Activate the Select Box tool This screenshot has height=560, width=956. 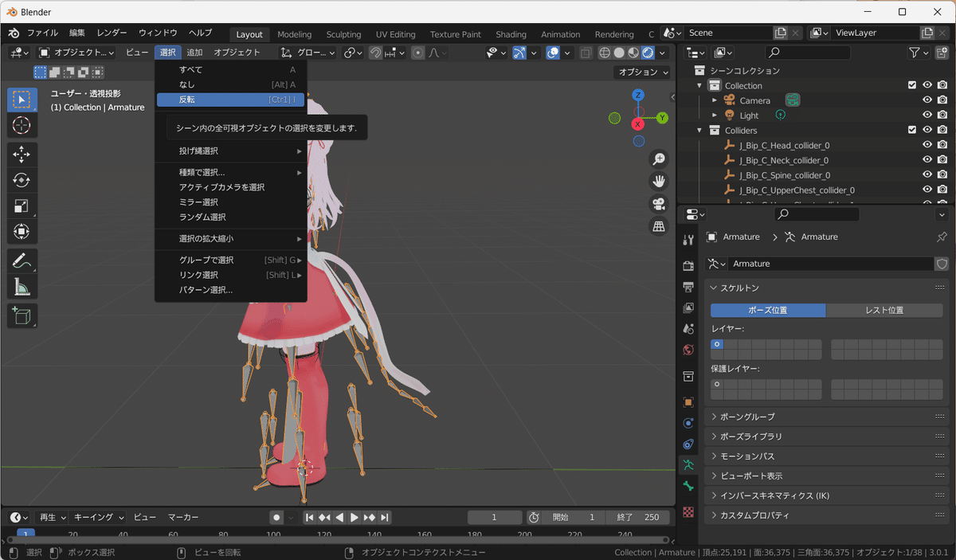click(x=22, y=100)
